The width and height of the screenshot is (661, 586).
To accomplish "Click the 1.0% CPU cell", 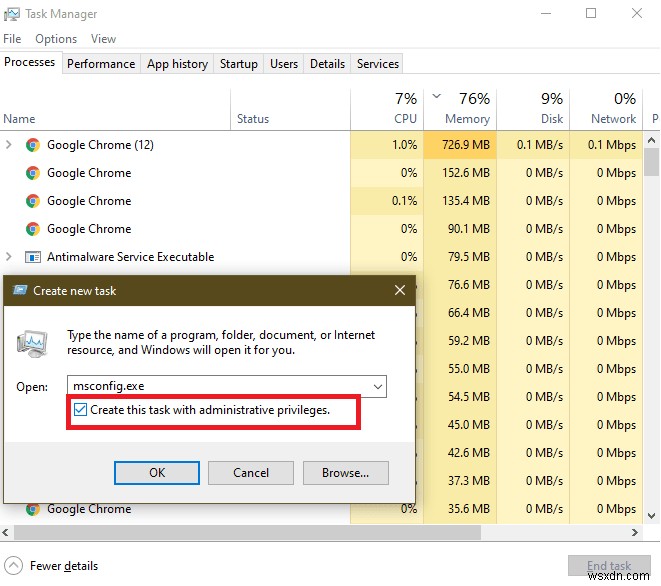I will point(387,145).
